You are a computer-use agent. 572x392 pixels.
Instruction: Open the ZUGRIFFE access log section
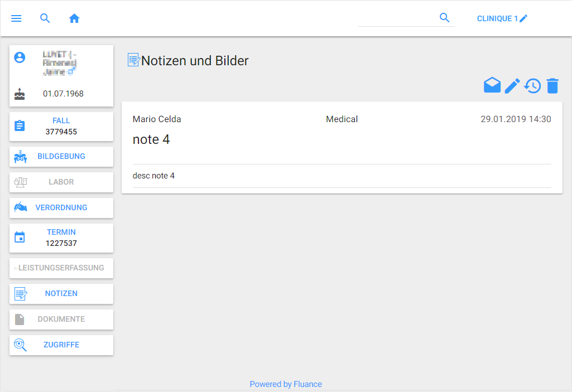[x=61, y=345]
